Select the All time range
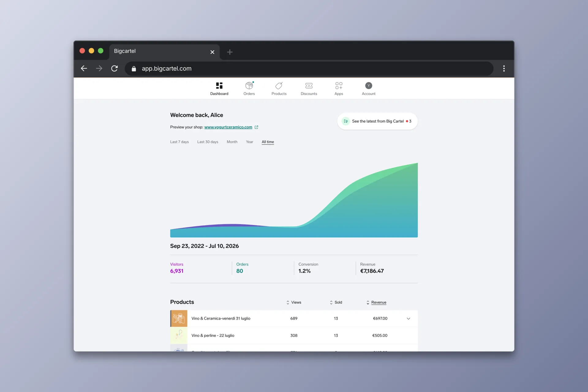 (x=268, y=142)
